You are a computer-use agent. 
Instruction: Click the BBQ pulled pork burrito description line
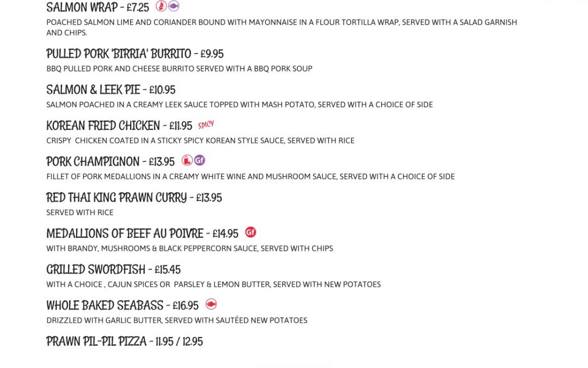pyautogui.click(x=179, y=69)
